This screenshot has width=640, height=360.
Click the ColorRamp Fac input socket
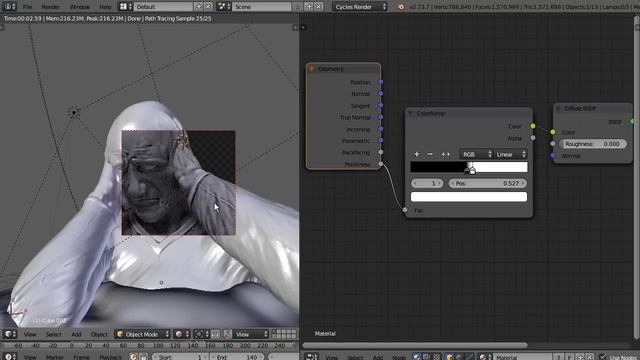[x=405, y=210]
